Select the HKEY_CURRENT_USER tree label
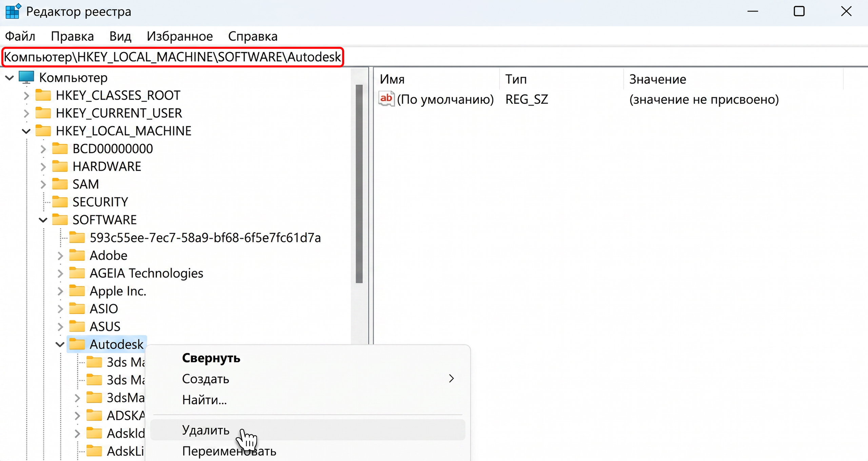The width and height of the screenshot is (868, 461). pyautogui.click(x=119, y=113)
